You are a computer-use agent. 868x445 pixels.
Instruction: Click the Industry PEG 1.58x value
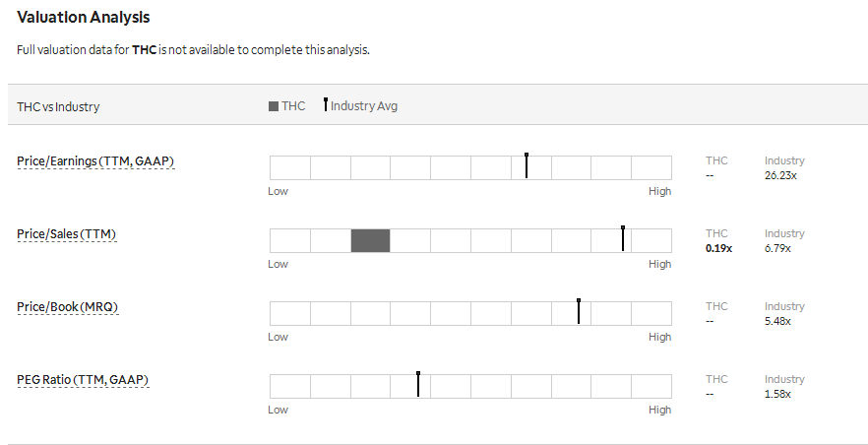tap(777, 394)
